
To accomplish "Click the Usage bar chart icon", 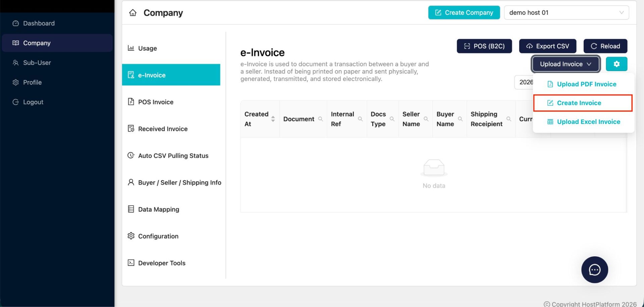I will click(131, 48).
